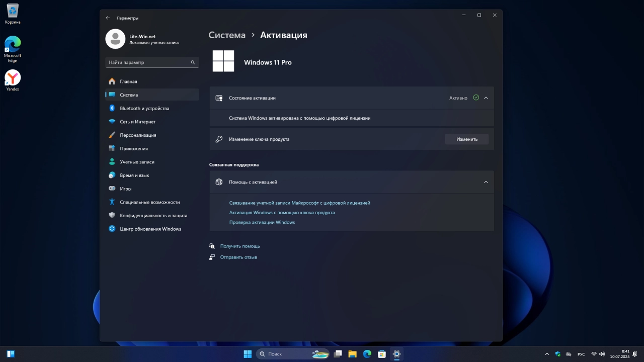644x362 pixels.
Task: Click the magnifier icon in Найти параметр
Action: pyautogui.click(x=193, y=62)
